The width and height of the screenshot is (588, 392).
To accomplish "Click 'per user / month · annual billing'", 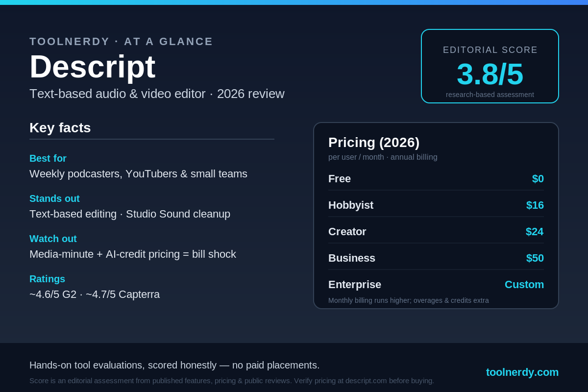I will (x=383, y=157).
